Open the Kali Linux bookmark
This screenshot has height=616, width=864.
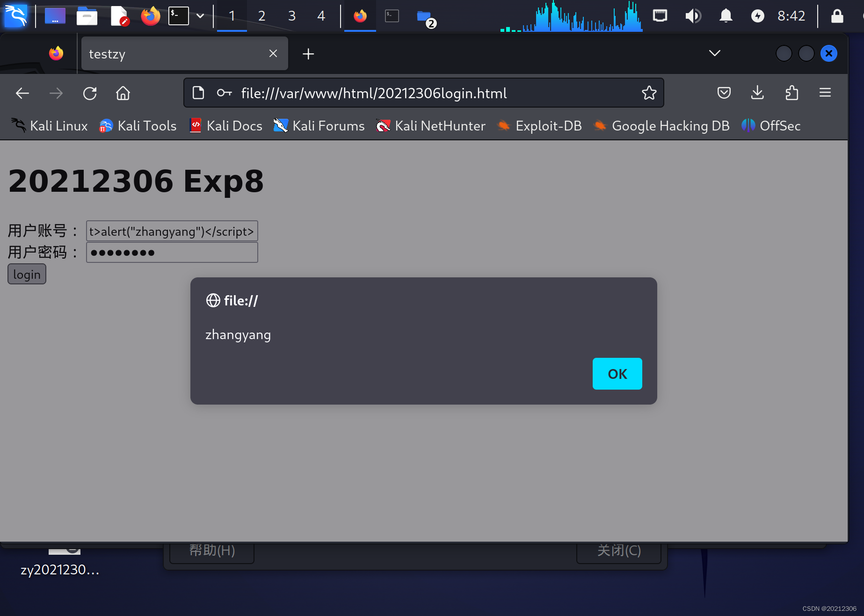pyautogui.click(x=49, y=125)
